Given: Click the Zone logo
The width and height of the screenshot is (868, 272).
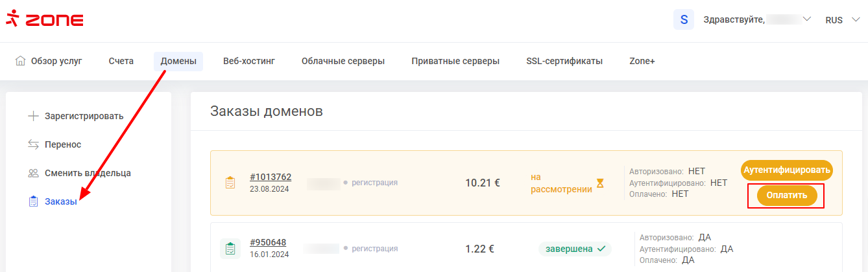Looking at the screenshot, I should pyautogui.click(x=44, y=19).
